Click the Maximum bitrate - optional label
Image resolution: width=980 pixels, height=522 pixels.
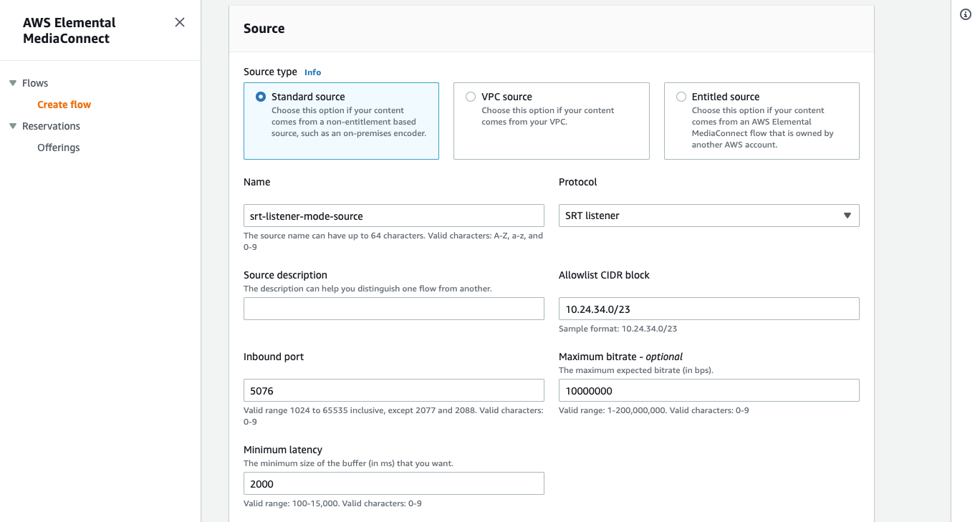tap(620, 357)
